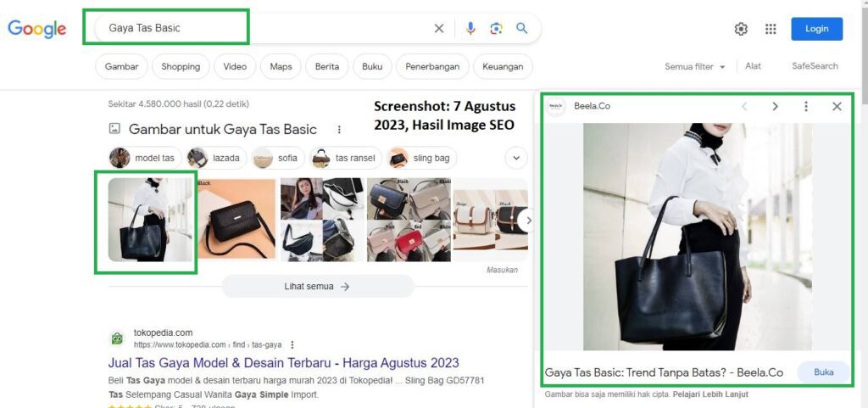This screenshot has height=408, width=868.
Task: Switch to the Gambar tab
Action: pos(122,66)
